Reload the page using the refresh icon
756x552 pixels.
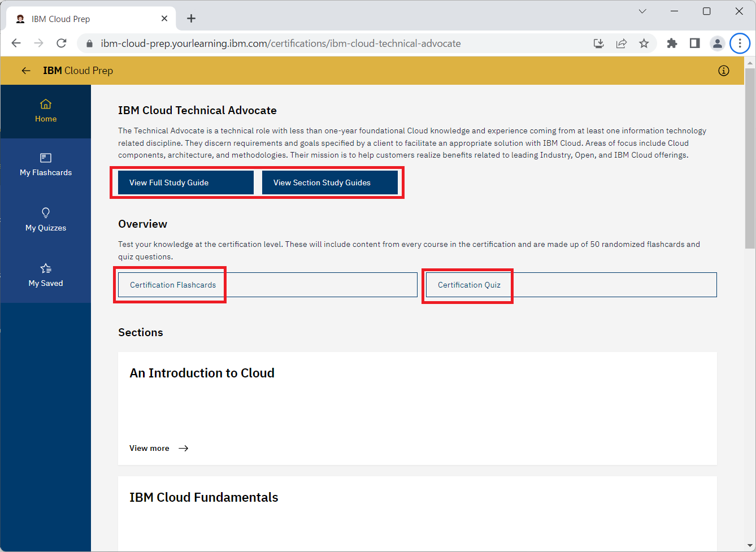click(x=61, y=43)
